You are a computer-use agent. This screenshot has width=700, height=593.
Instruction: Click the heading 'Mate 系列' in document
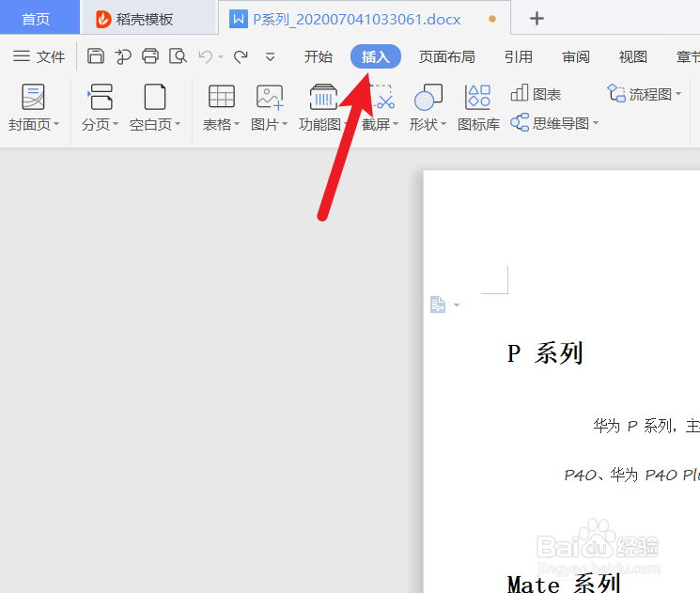click(564, 583)
